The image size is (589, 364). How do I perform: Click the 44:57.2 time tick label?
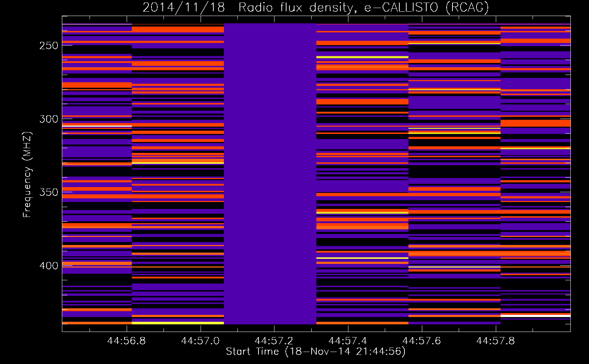coord(274,341)
